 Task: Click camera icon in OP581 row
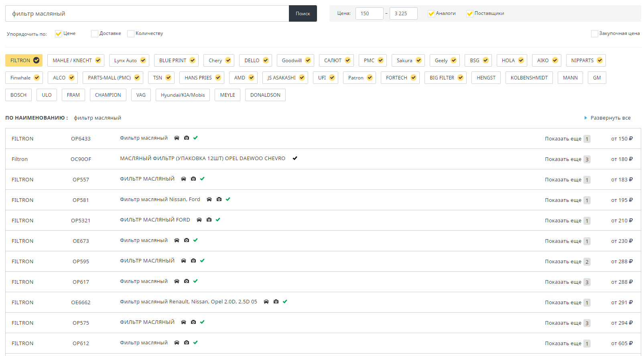(x=219, y=199)
